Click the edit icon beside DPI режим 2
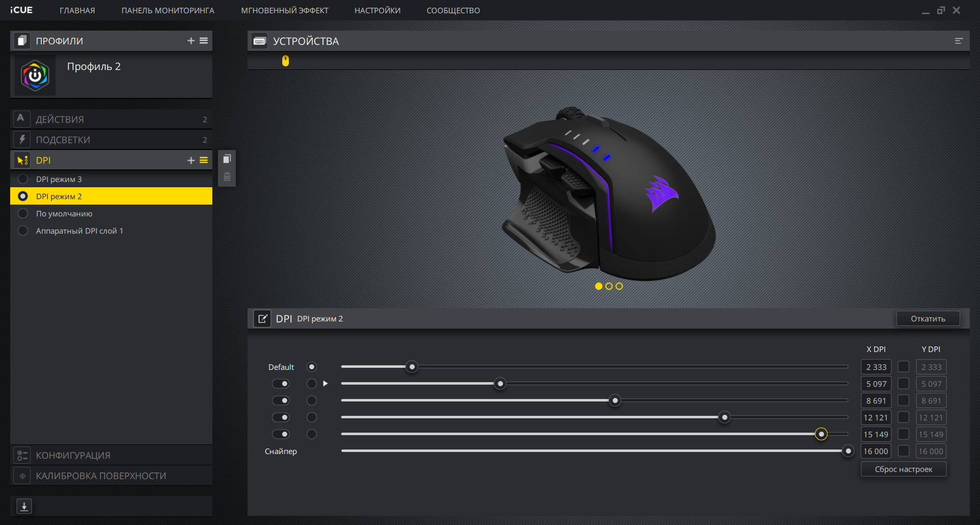980x525 pixels. [x=262, y=319]
